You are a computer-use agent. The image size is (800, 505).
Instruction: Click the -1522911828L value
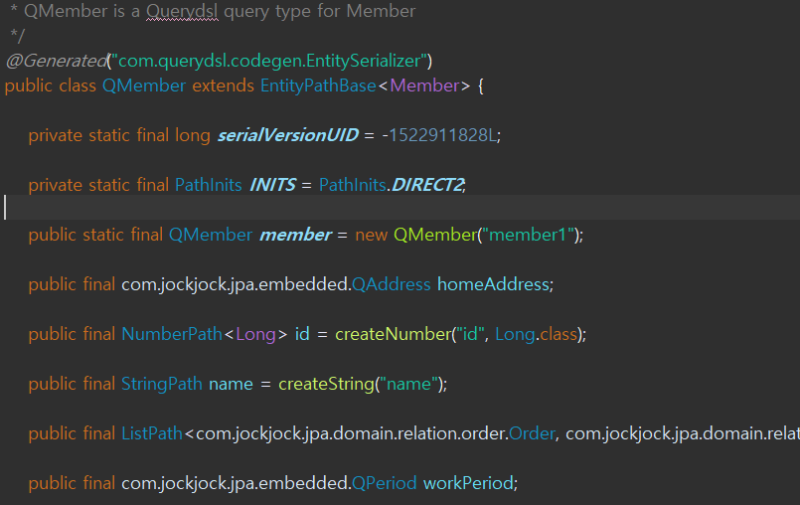(x=439, y=135)
